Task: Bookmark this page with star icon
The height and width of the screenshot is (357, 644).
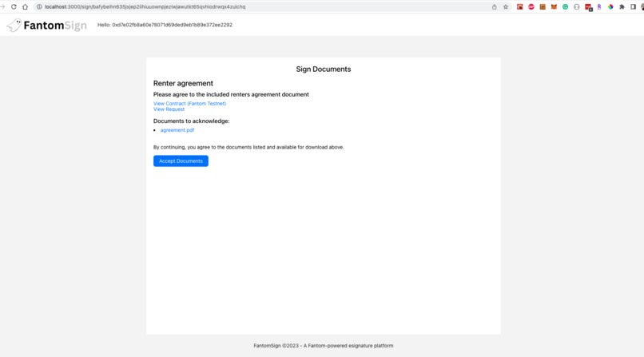Action: pos(506,6)
